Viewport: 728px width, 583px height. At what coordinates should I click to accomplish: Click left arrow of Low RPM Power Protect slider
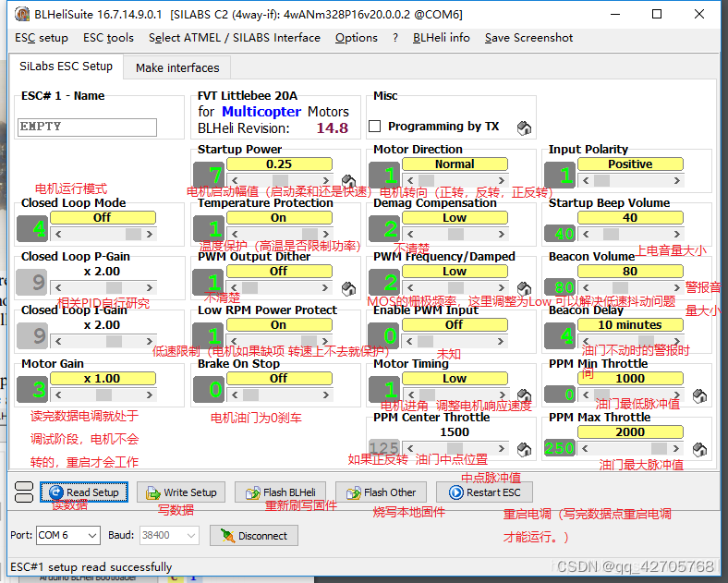235,341
